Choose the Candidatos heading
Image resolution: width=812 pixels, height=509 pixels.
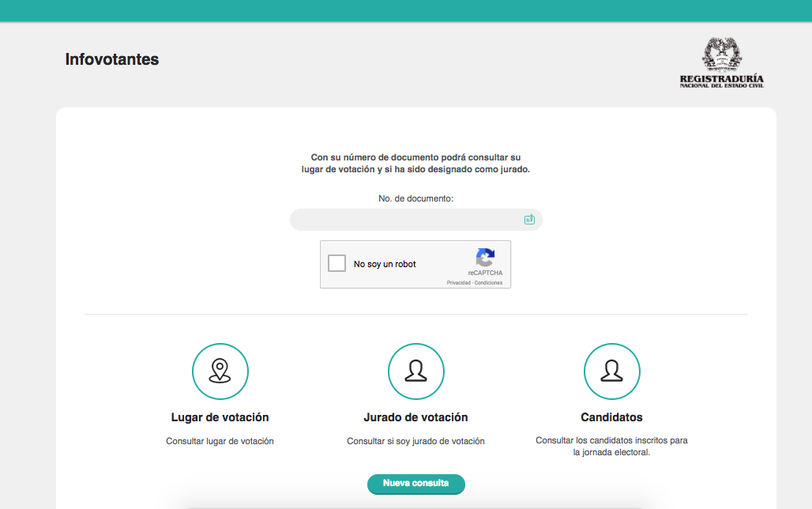point(611,417)
